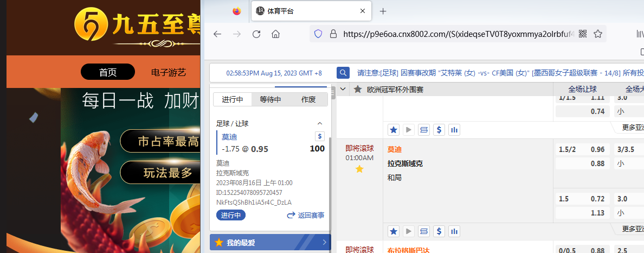Click the 0.96 handicap odds for 莫迪

pyautogui.click(x=597, y=149)
